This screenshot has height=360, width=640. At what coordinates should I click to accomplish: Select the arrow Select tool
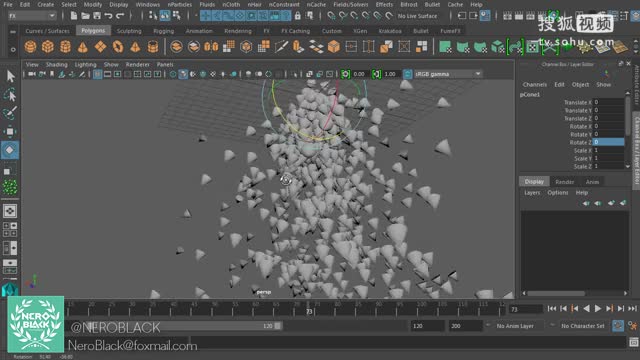10,76
